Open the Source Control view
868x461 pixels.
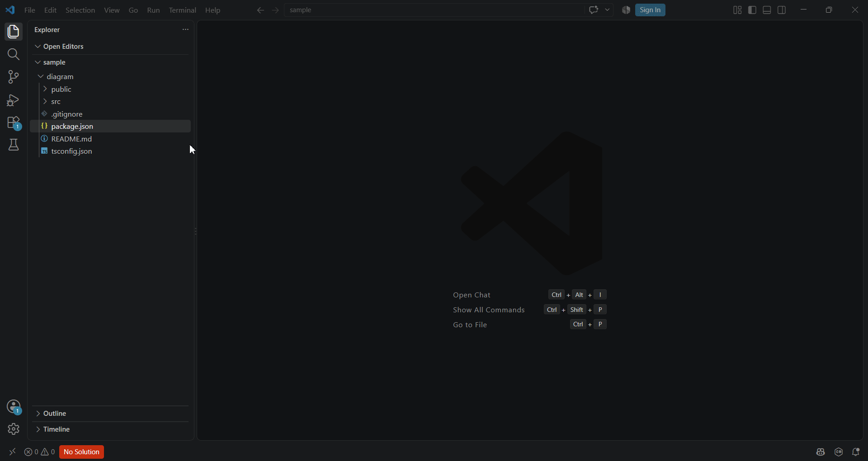click(x=14, y=77)
